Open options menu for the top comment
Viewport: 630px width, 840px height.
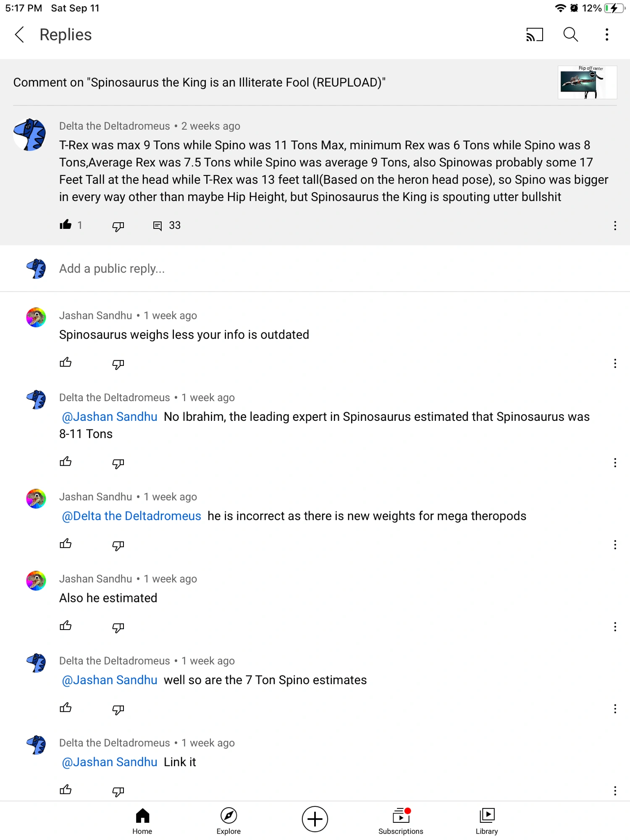614,226
